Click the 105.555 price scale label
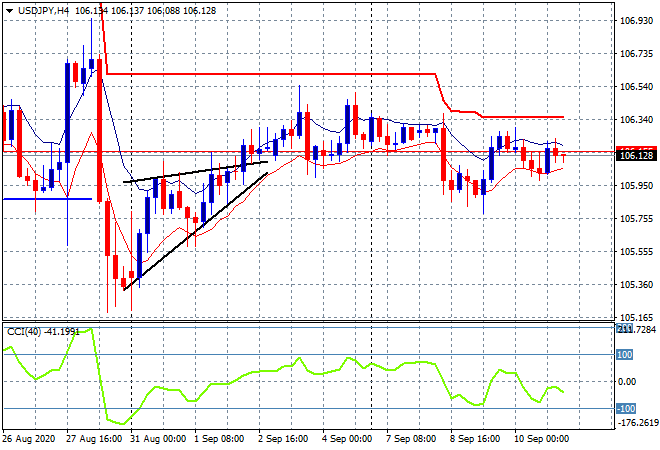Image resolution: width=660 pixels, height=450 pixels. click(636, 252)
